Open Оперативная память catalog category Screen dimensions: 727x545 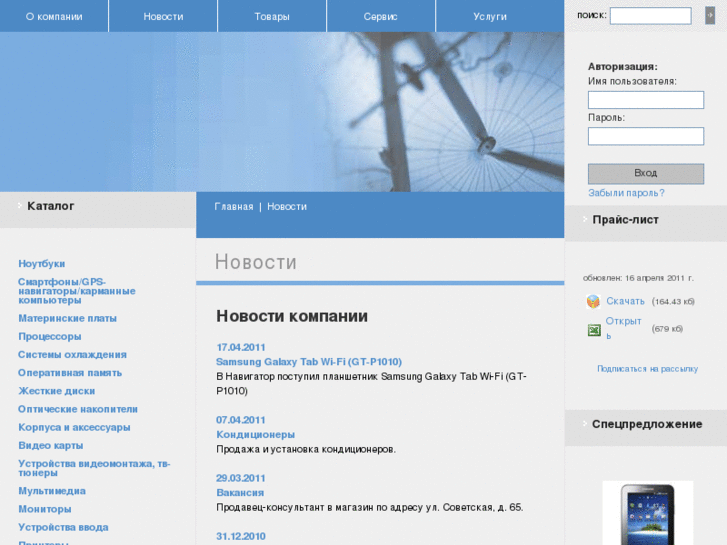click(x=70, y=372)
